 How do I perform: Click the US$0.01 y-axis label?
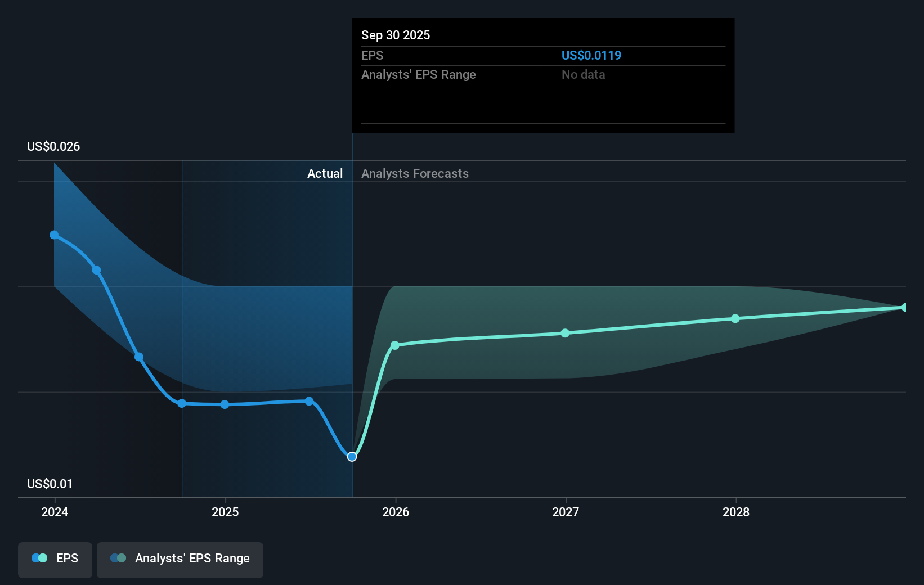[50, 484]
